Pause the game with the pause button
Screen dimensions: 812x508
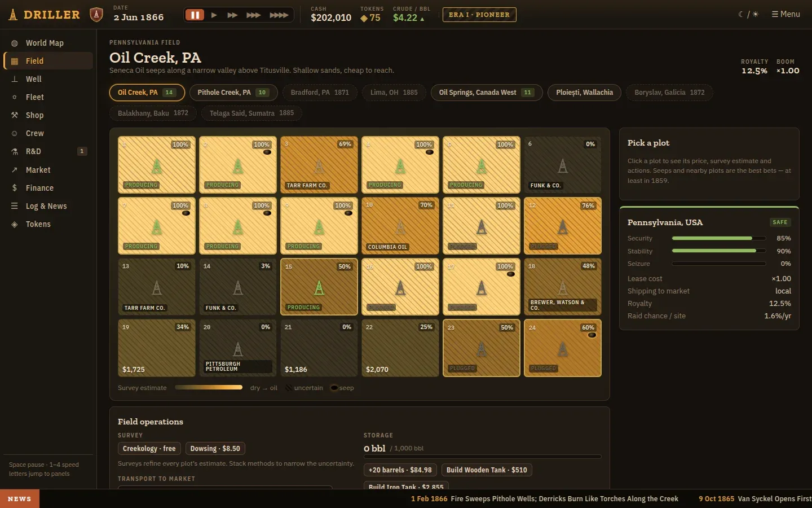pos(195,15)
